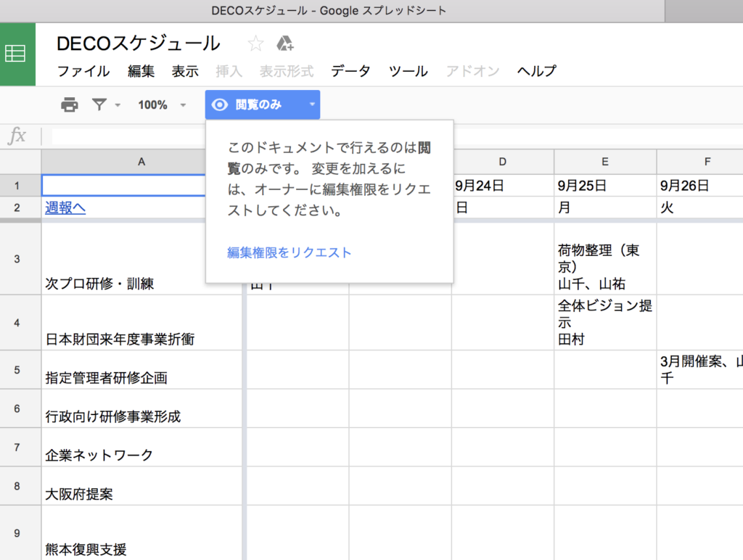Click the select-all corner box
743x560 pixels.
point(20,162)
